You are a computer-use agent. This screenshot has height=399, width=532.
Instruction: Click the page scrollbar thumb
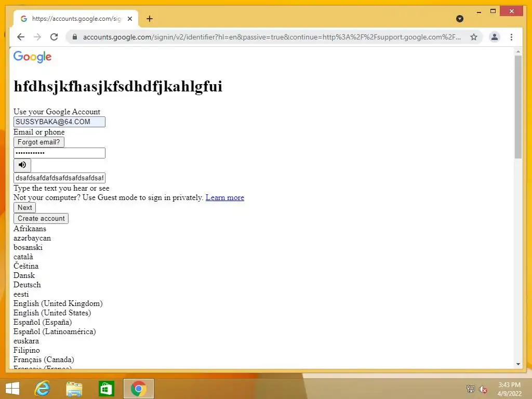click(x=518, y=107)
